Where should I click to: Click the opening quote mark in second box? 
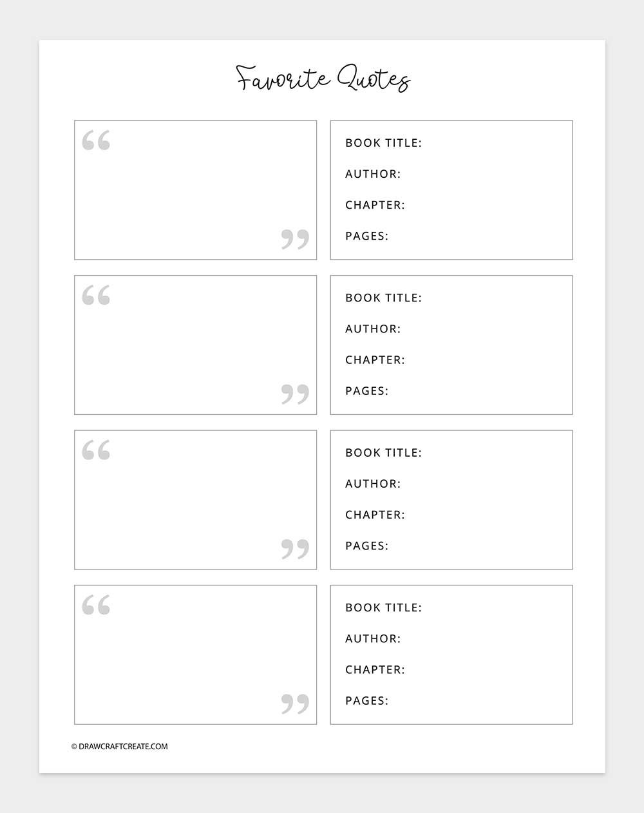(96, 295)
